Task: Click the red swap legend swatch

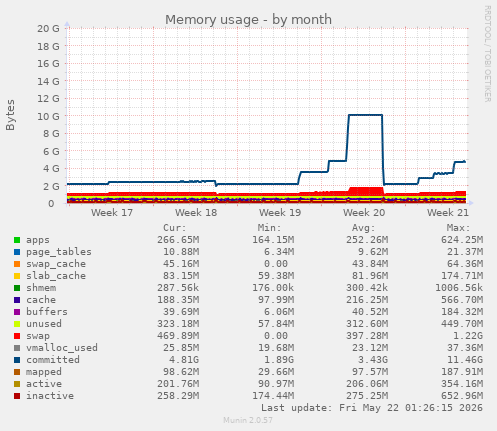Action: point(17,336)
